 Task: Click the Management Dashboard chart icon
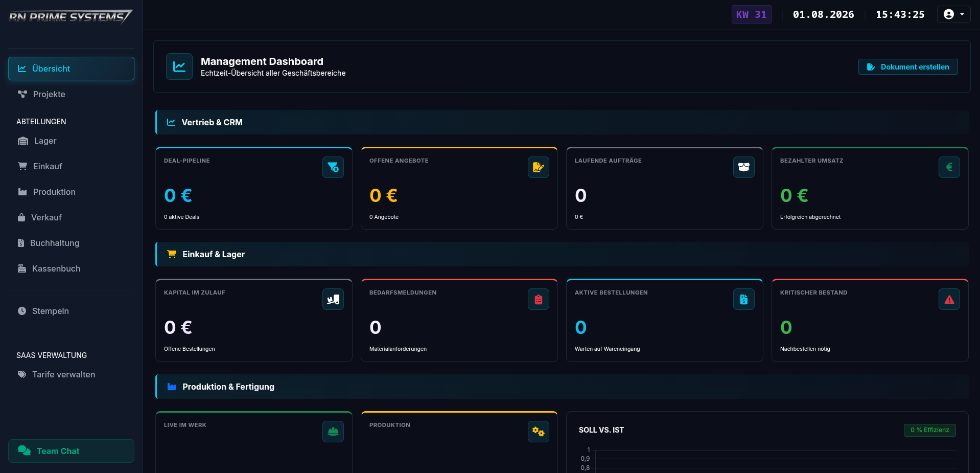pyautogui.click(x=179, y=66)
